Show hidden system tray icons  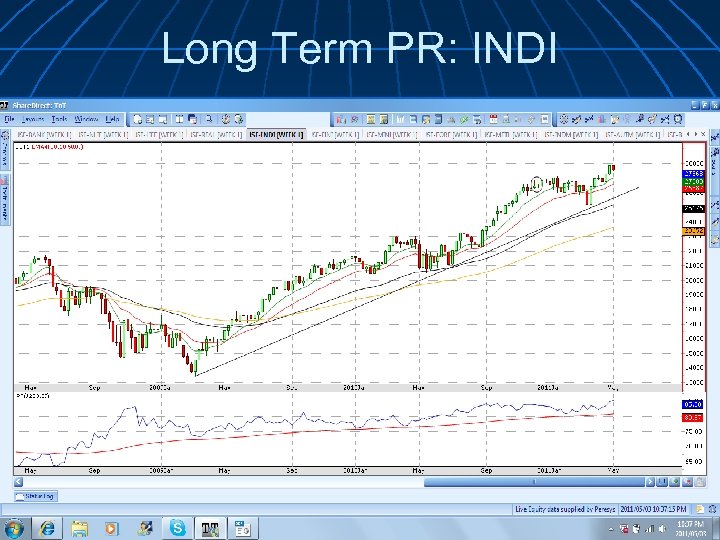(611, 529)
